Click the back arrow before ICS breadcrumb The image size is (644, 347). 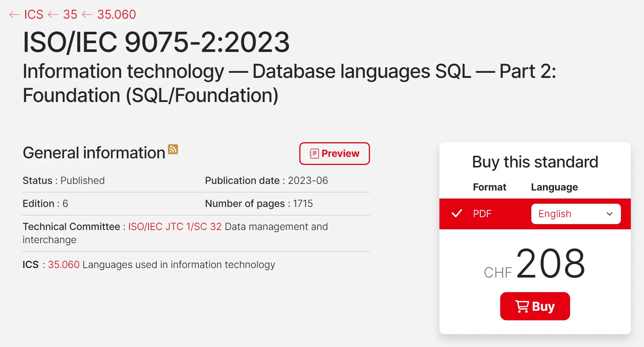[x=14, y=15]
